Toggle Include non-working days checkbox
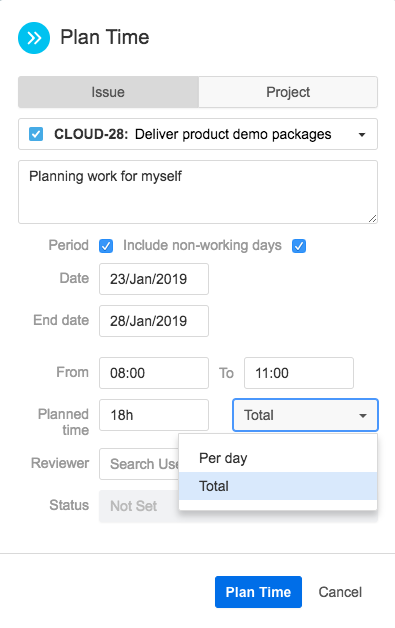 (299, 246)
